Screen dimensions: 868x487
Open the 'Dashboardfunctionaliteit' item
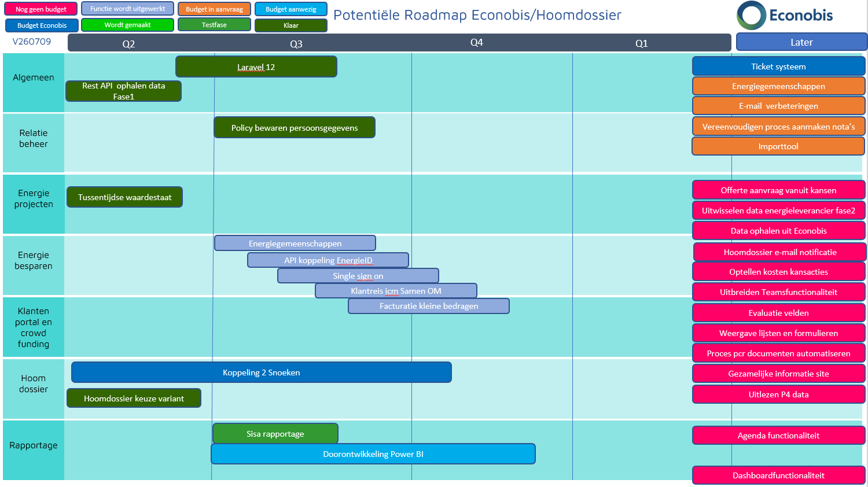[x=778, y=475]
